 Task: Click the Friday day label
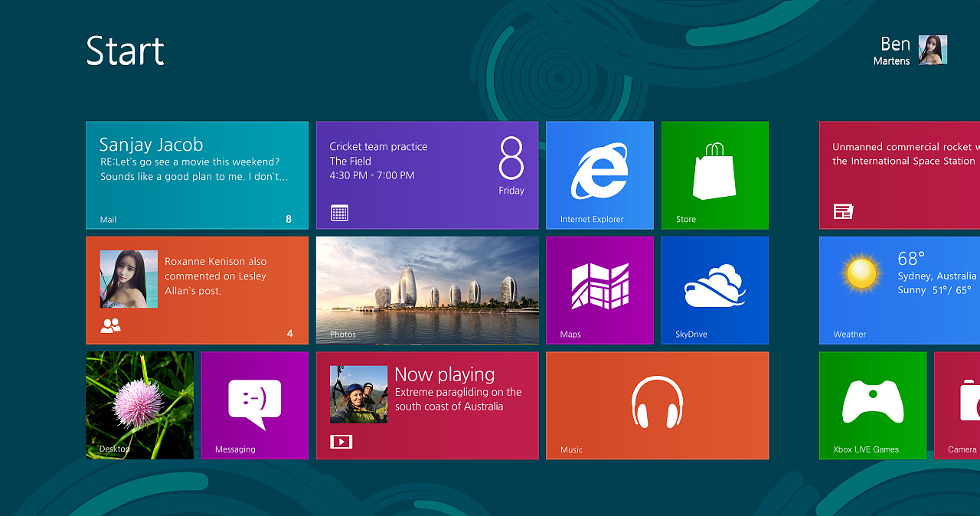(x=511, y=191)
